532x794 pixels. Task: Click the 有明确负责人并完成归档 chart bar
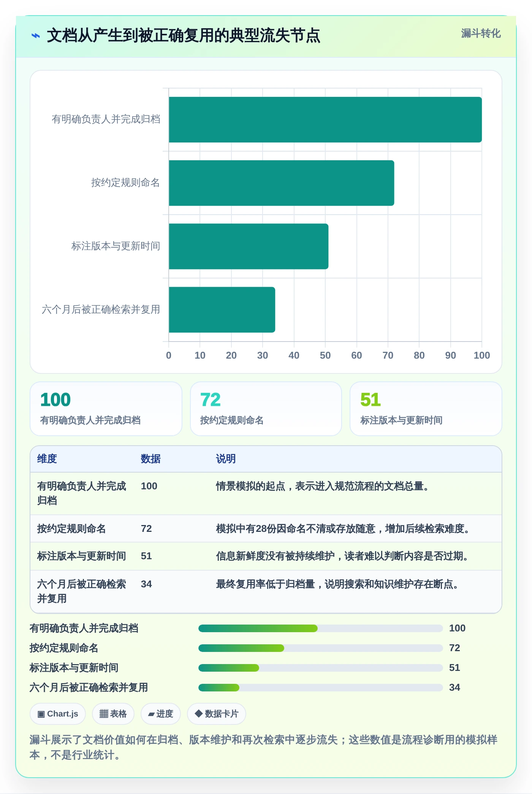pos(325,120)
